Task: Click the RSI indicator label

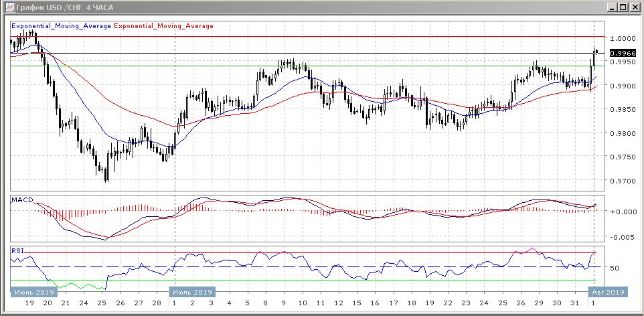Action: click(17, 250)
